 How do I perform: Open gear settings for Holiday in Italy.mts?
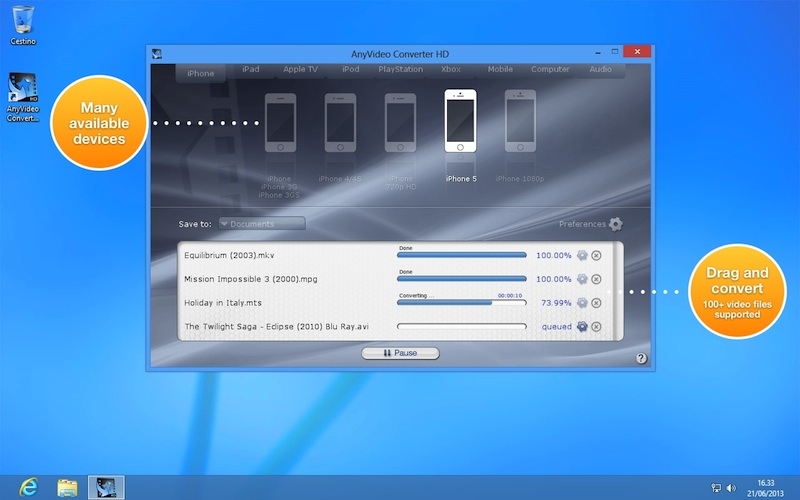[582, 303]
